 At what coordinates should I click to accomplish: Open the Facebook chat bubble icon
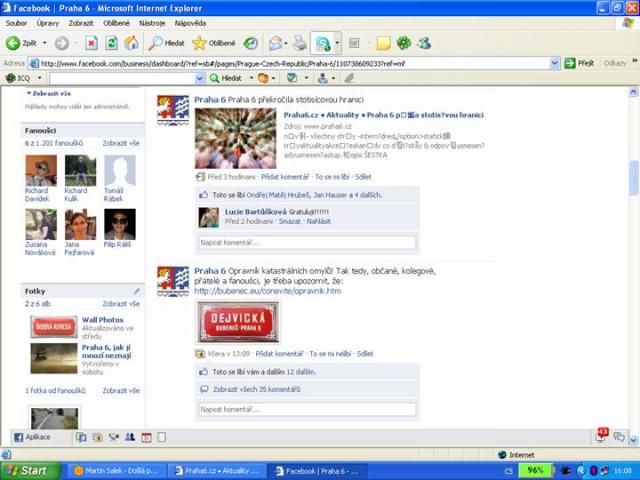point(619,437)
